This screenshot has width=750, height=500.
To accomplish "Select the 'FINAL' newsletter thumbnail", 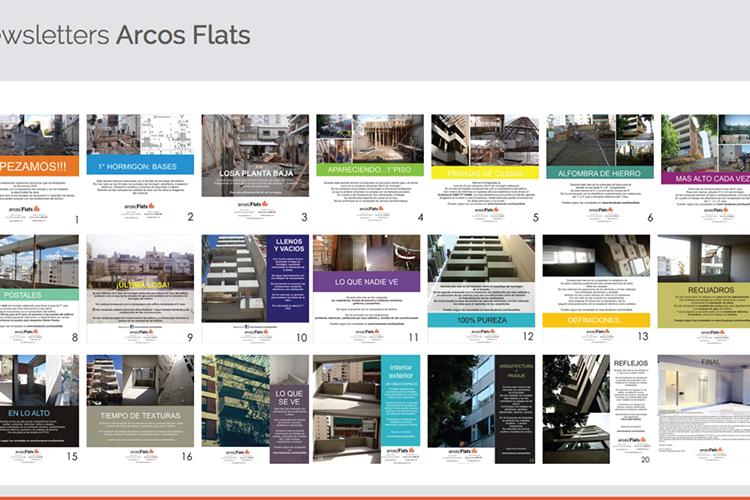I will coord(704,409).
